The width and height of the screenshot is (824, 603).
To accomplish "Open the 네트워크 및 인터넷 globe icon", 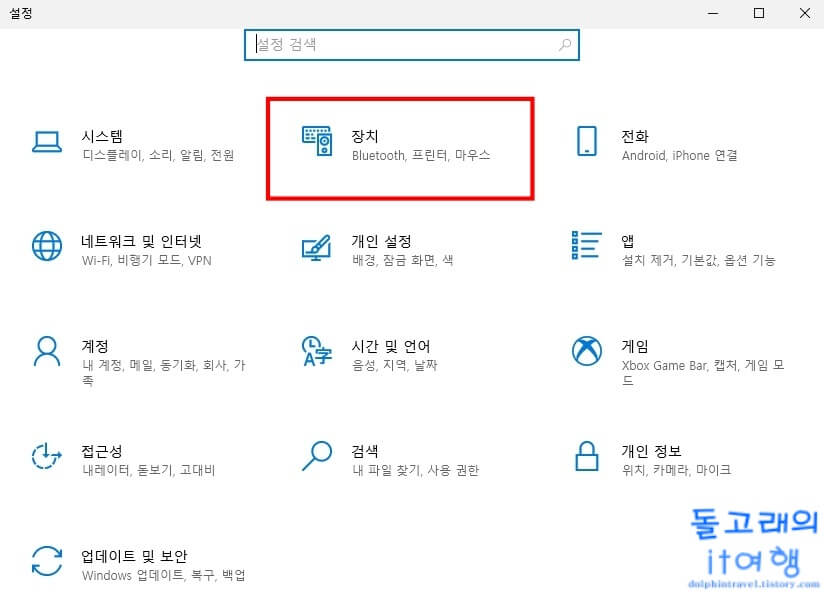I will coord(47,246).
